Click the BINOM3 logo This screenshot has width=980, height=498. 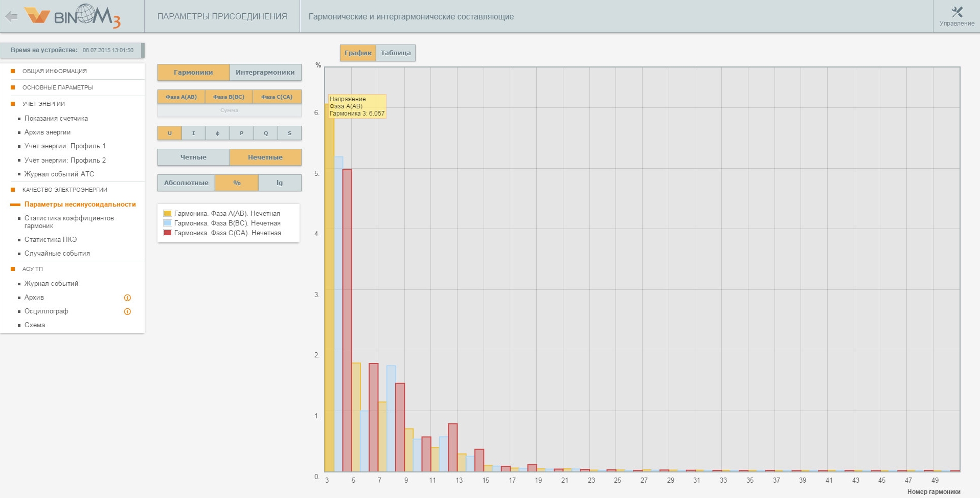(73, 16)
